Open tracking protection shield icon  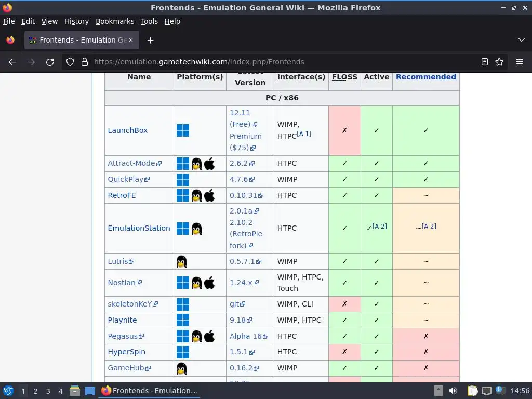[70, 62]
